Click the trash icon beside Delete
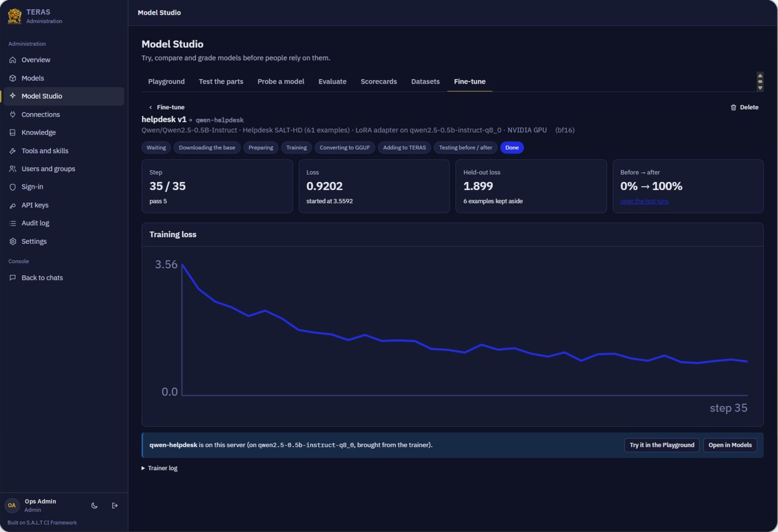Screen dimensions: 778x532 tap(734, 108)
